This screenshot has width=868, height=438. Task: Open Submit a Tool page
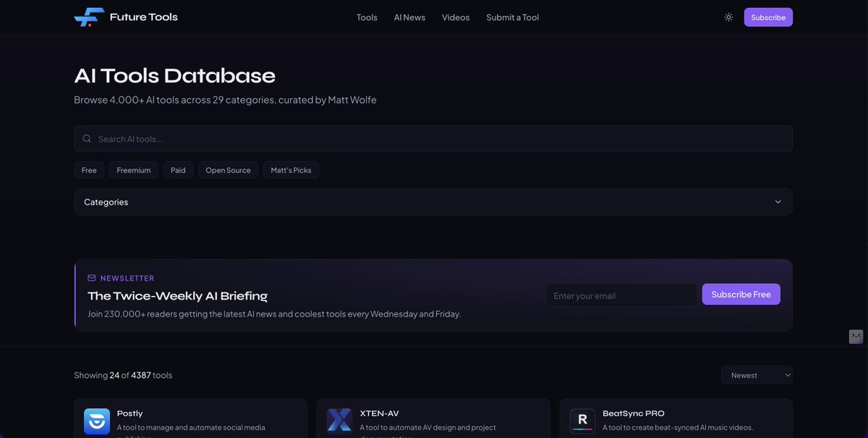pyautogui.click(x=512, y=17)
